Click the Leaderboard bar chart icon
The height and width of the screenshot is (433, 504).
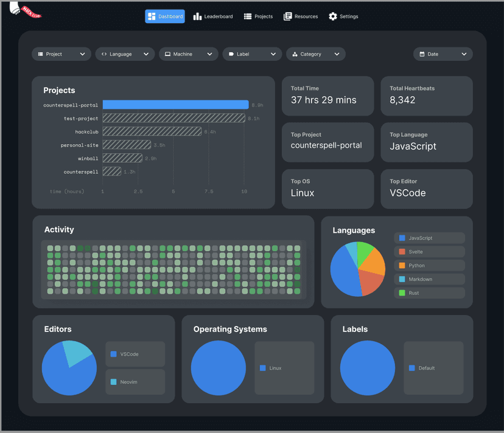(197, 16)
